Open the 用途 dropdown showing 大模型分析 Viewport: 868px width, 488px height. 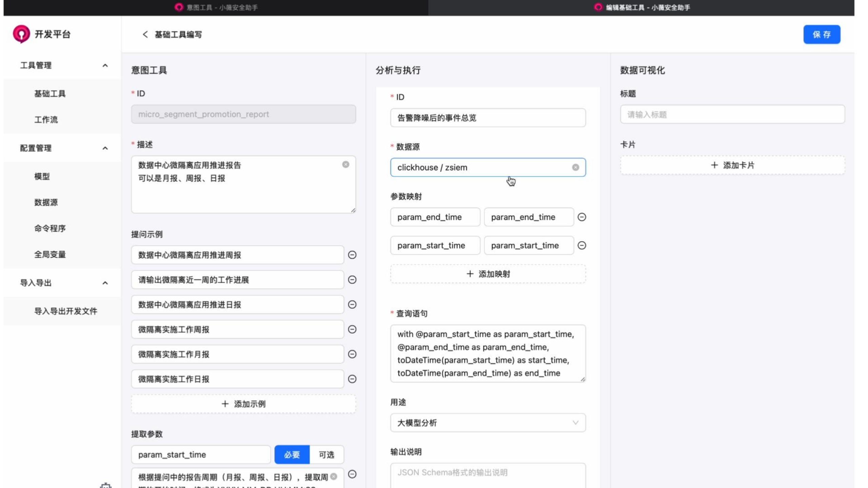click(x=488, y=423)
